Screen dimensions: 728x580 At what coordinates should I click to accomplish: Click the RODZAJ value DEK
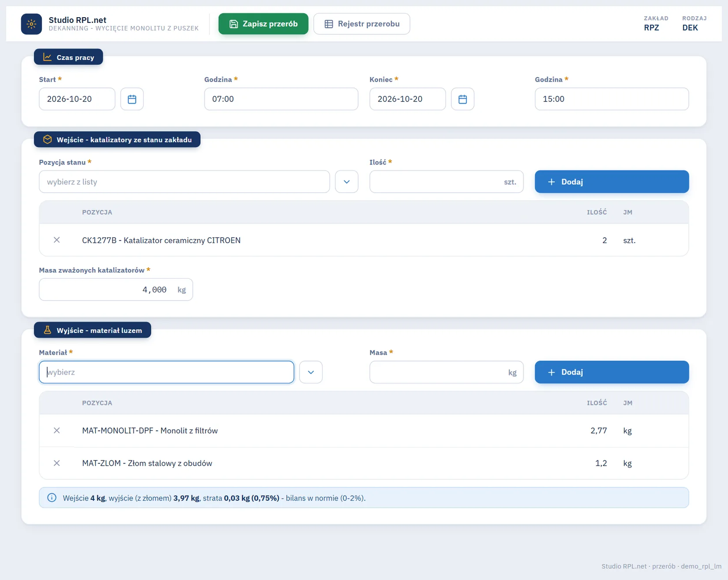[x=690, y=28]
